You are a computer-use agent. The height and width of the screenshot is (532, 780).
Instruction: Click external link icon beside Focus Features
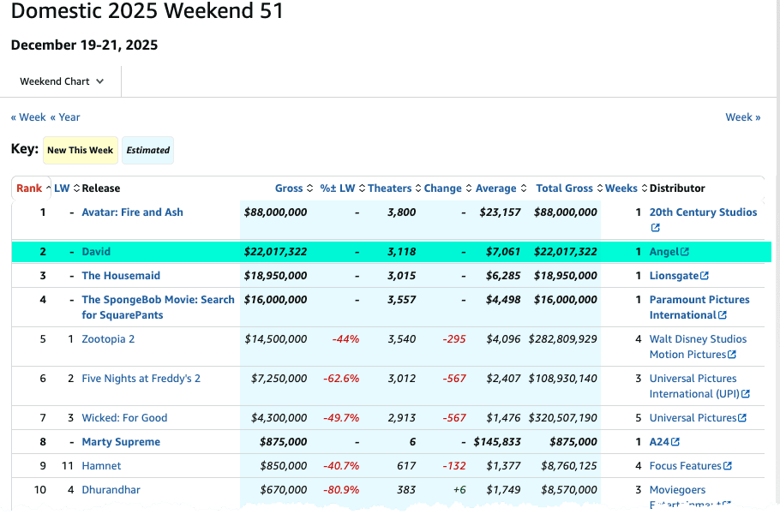tap(728, 466)
